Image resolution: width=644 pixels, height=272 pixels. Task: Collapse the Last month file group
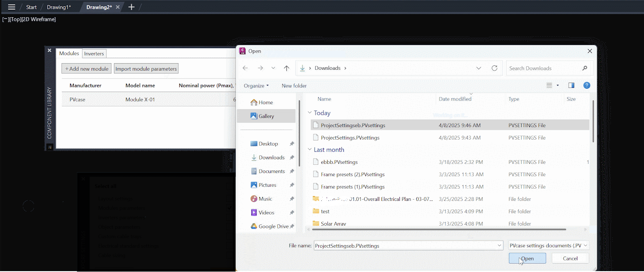coord(310,150)
